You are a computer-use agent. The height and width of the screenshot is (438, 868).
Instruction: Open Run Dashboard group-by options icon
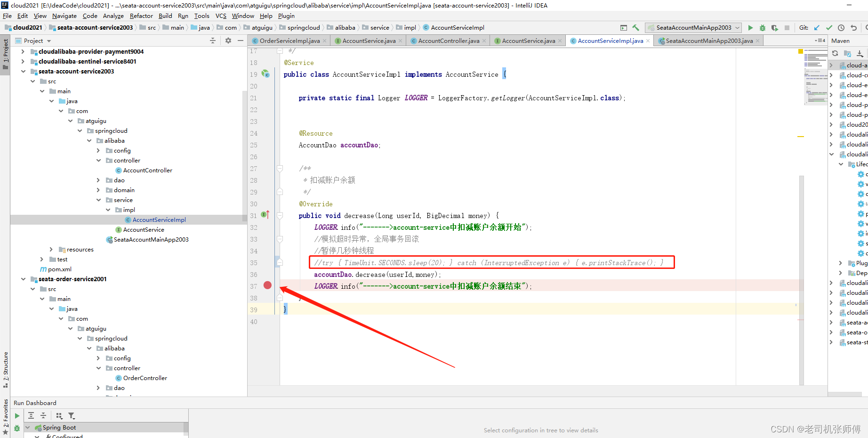click(x=59, y=415)
